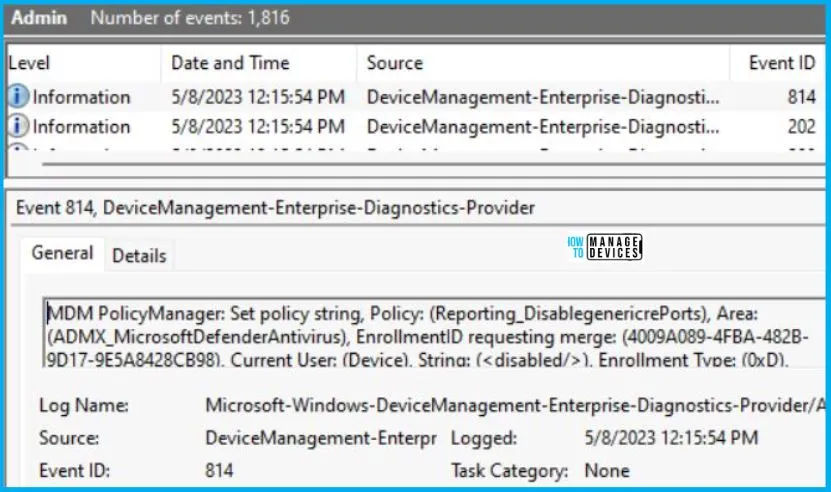Click the How To Manage Devices logo

605,247
